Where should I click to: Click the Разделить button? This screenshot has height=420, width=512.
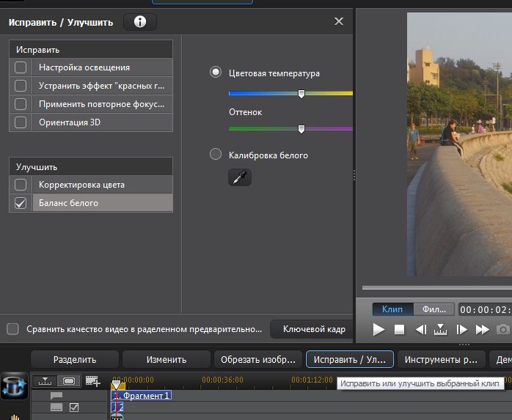(x=74, y=359)
